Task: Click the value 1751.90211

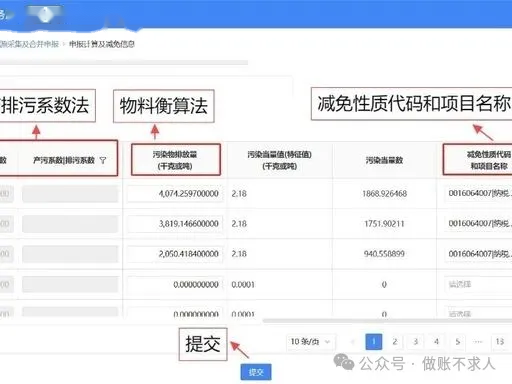Action: (384, 224)
